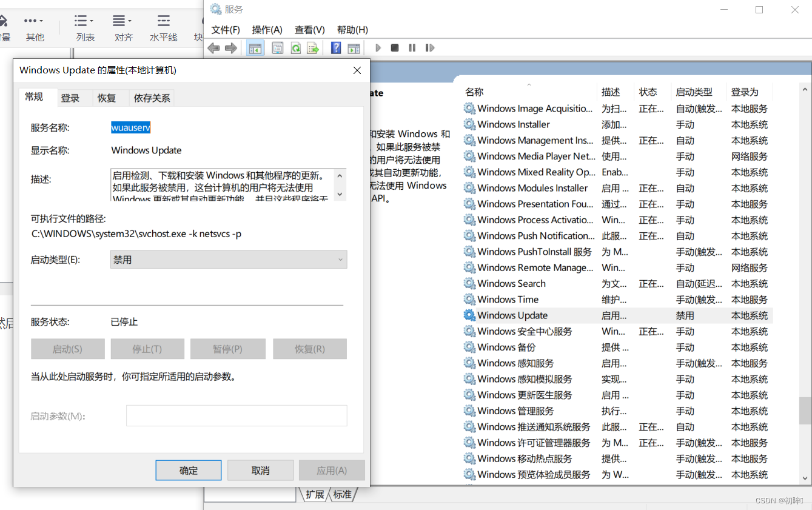The width and height of the screenshot is (812, 510).
Task: Toggle the action pane toolbar icon
Action: coord(354,48)
